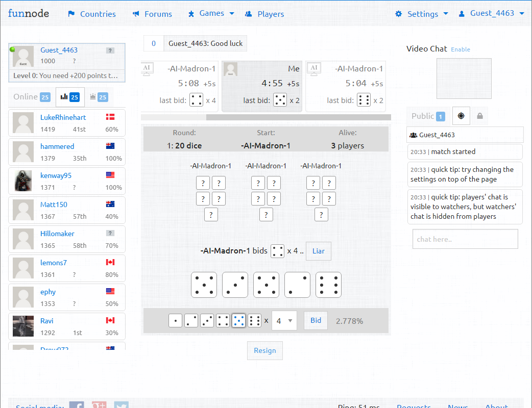Click the Guest_4463 name in profile card
The image size is (532, 408).
click(59, 50)
